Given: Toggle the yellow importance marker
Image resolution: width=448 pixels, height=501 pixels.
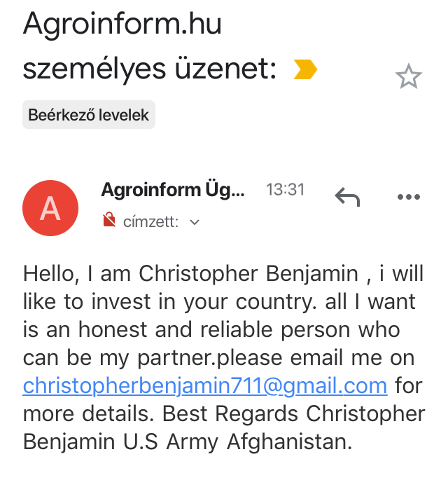Looking at the screenshot, I should pyautogui.click(x=305, y=69).
